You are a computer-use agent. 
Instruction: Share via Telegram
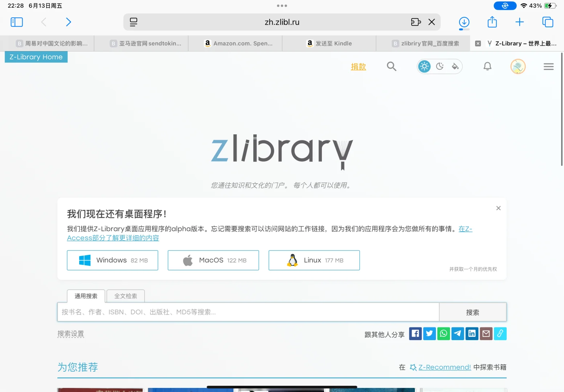[x=458, y=334]
